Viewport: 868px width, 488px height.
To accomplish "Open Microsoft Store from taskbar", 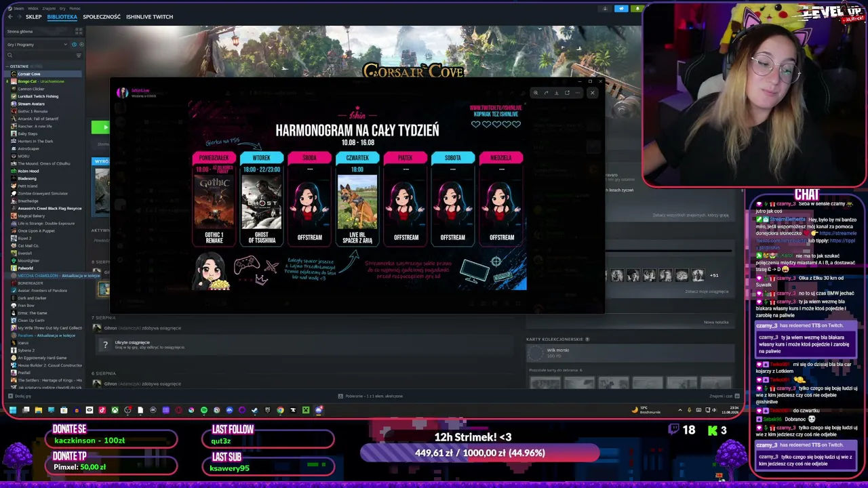I will click(64, 410).
